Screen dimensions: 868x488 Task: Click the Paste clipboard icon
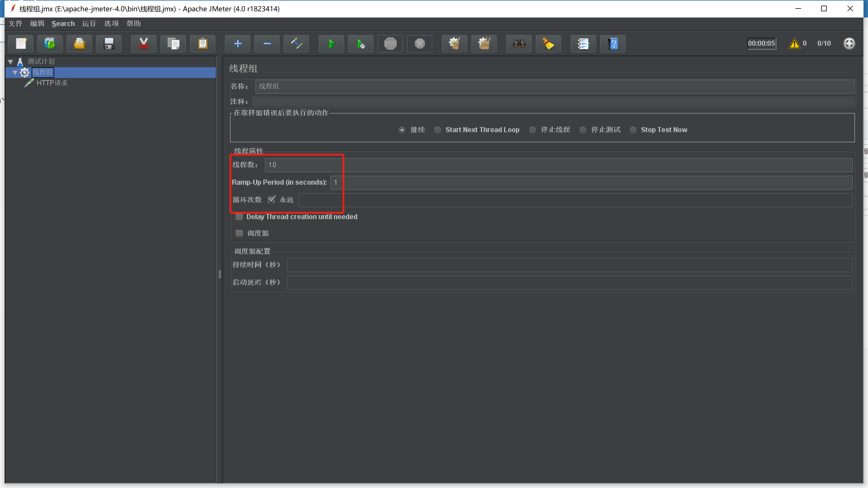coord(203,43)
